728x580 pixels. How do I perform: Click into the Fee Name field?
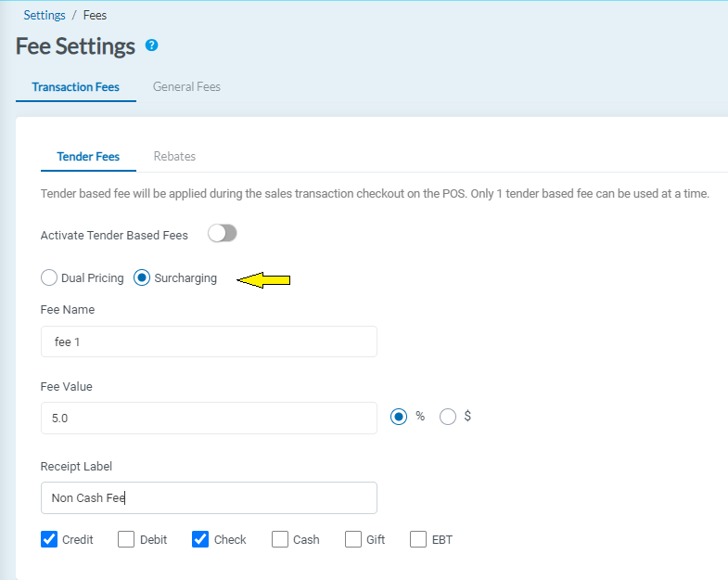click(x=209, y=342)
